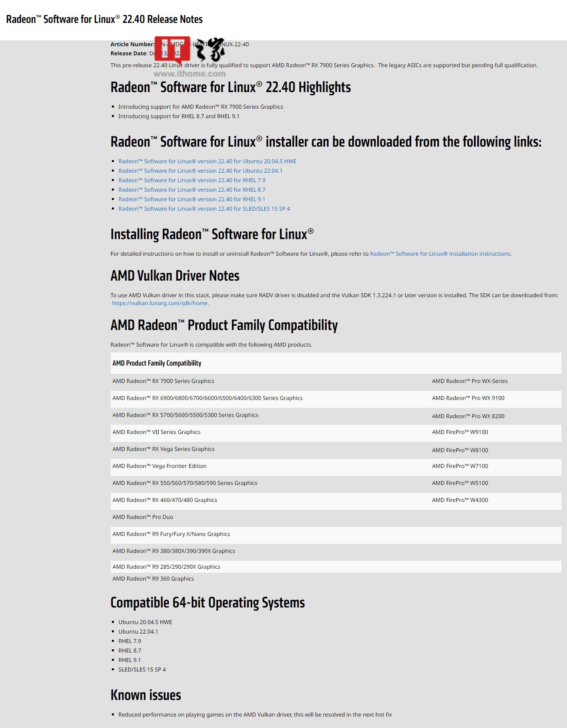This screenshot has width=567, height=728.
Task: Click the sentence 'To use AMD Vulkan driver in this stack'
Action: point(334,295)
